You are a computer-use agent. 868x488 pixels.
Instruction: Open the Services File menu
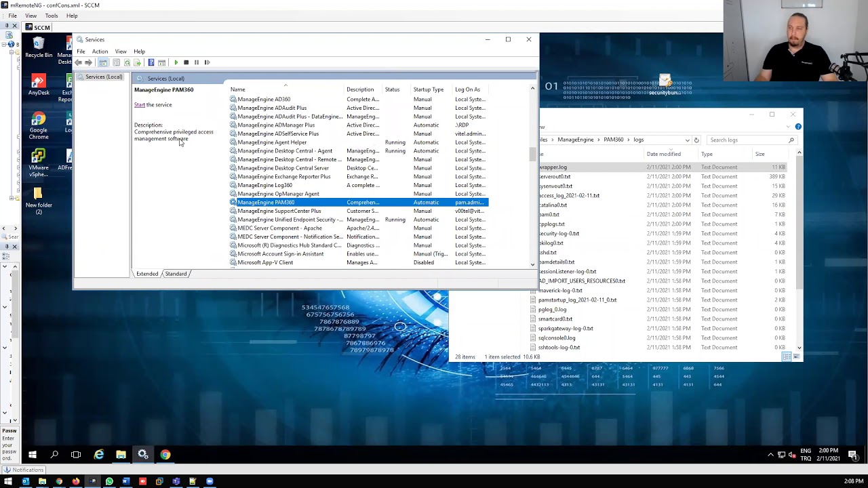click(x=81, y=52)
